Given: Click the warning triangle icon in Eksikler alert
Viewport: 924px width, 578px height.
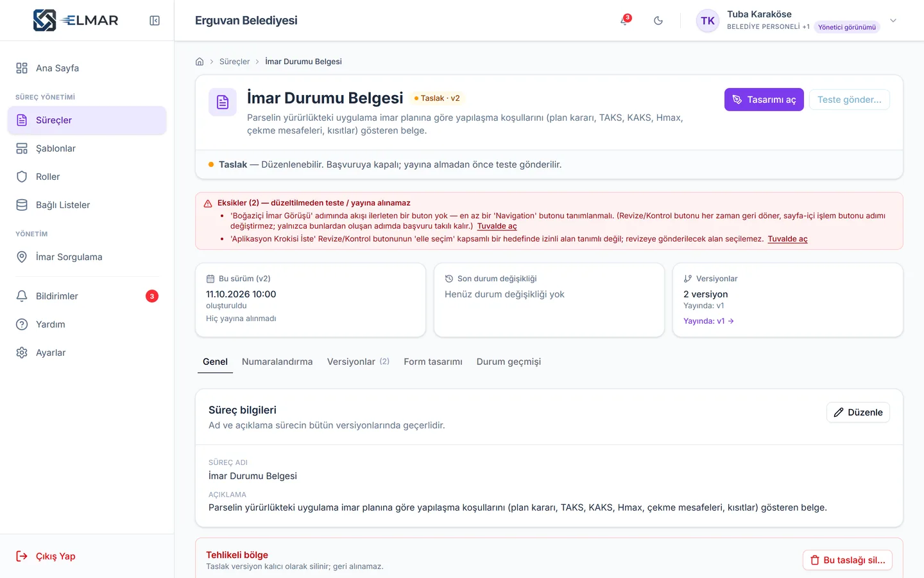Looking at the screenshot, I should tap(208, 204).
